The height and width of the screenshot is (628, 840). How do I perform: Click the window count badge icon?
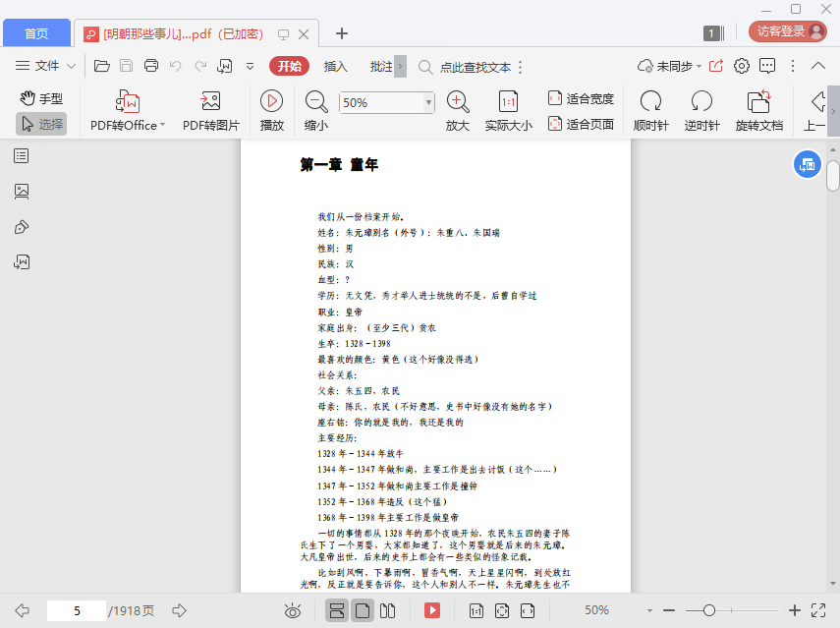click(x=713, y=33)
